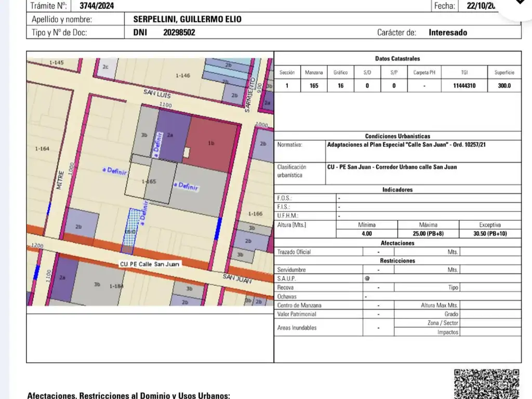
Task: Click the @ symbol in the S.A.U.P. row
Action: 367,278
